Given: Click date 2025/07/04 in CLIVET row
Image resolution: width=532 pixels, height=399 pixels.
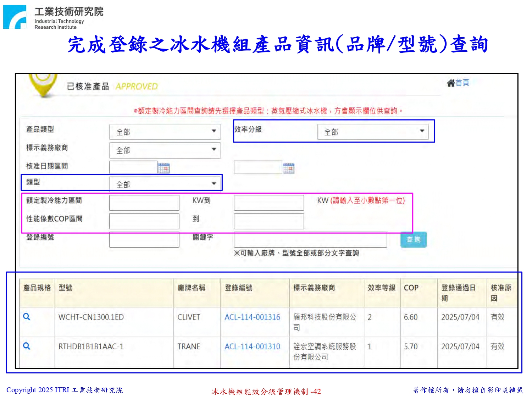Looking at the screenshot, I should (460, 317).
